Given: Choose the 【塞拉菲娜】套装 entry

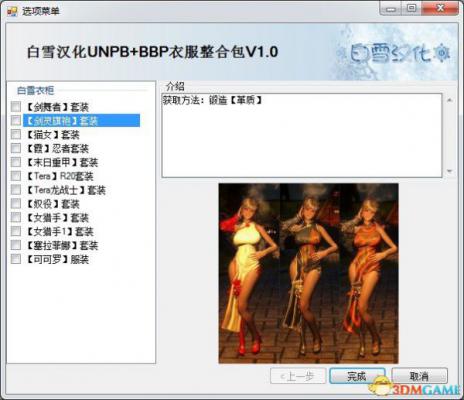Looking at the screenshot, I should 62,245.
